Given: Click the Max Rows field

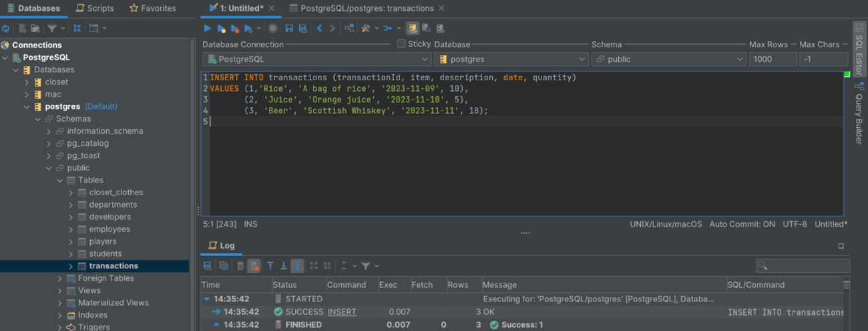Looking at the screenshot, I should pyautogui.click(x=773, y=59).
